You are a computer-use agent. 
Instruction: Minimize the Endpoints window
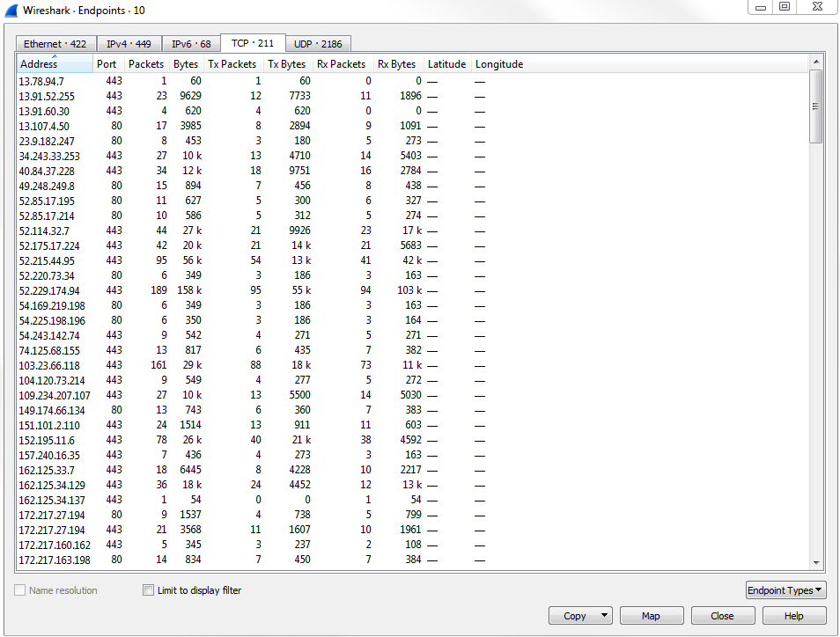(x=760, y=7)
